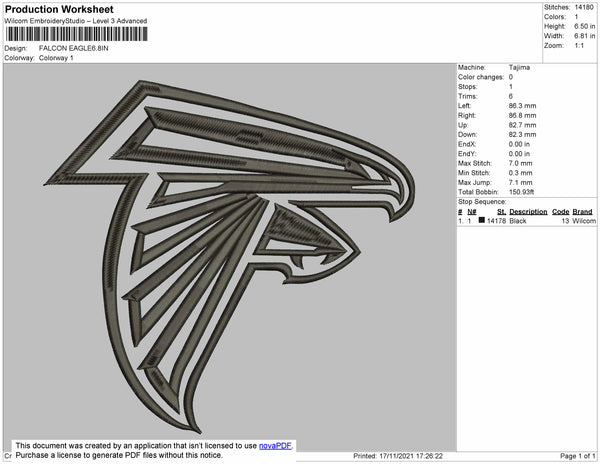This screenshot has width=600, height=464.
Task: Click the Machine value 'Tajima'
Action: [519, 67]
